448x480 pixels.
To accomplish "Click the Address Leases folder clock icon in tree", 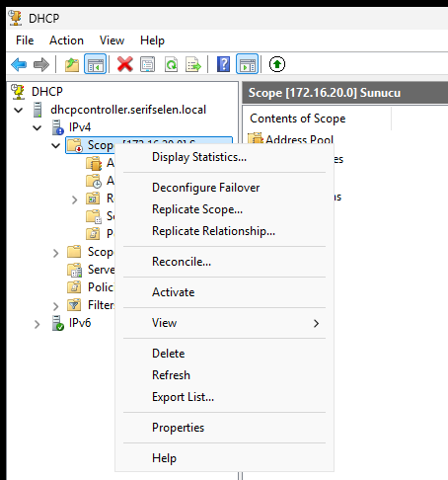I will click(x=94, y=181).
